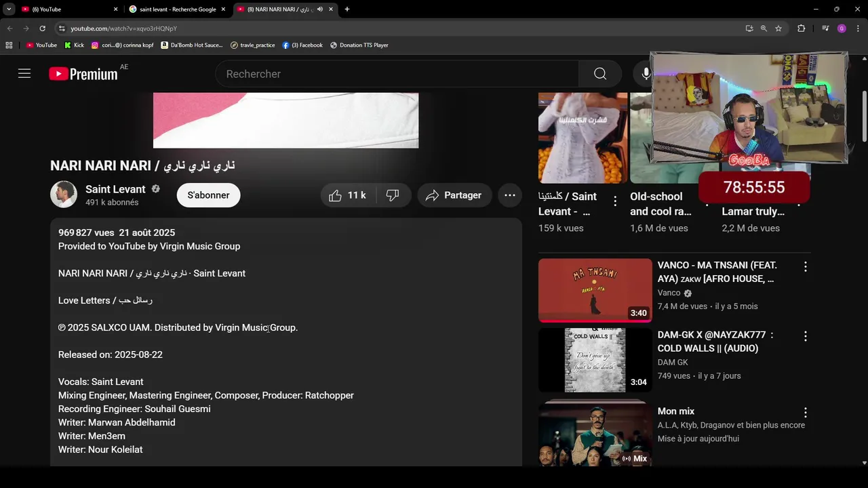
Task: Open the Mon mix thumbnail
Action: [x=595, y=432]
